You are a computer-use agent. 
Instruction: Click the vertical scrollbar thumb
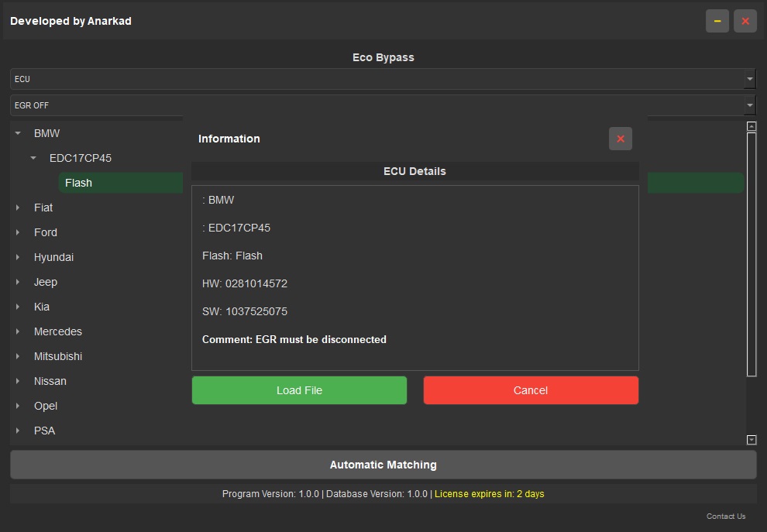(752, 254)
